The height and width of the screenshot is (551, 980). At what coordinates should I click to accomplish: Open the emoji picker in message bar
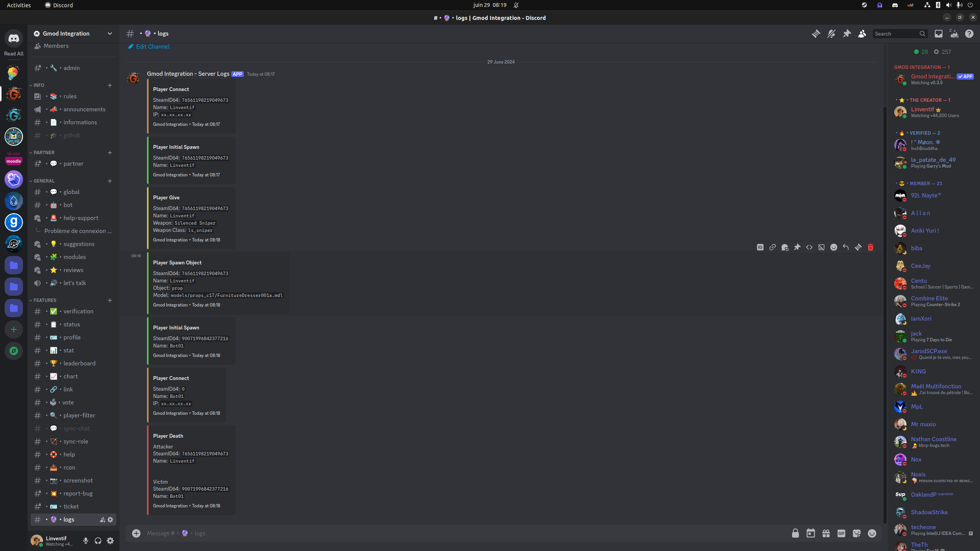pyautogui.click(x=872, y=533)
